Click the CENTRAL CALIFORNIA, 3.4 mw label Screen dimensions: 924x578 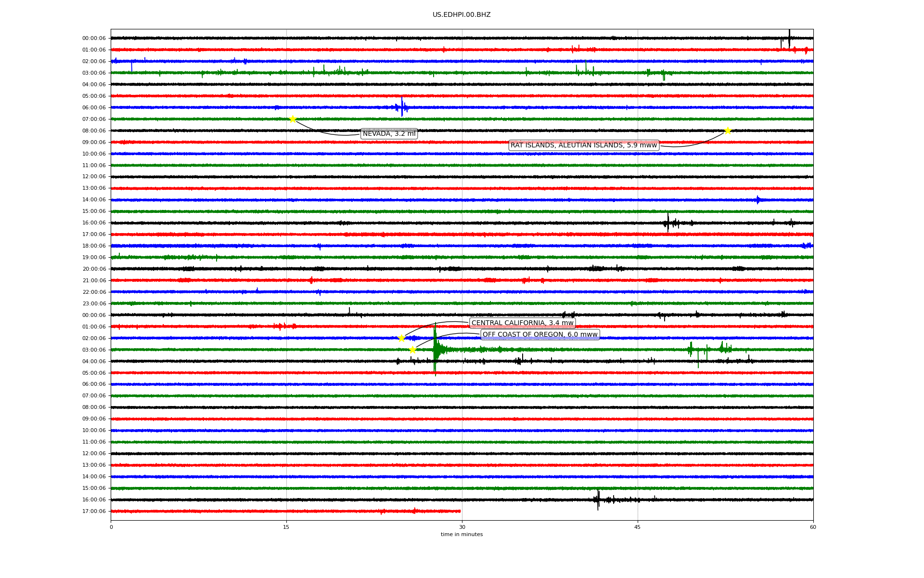click(x=522, y=323)
